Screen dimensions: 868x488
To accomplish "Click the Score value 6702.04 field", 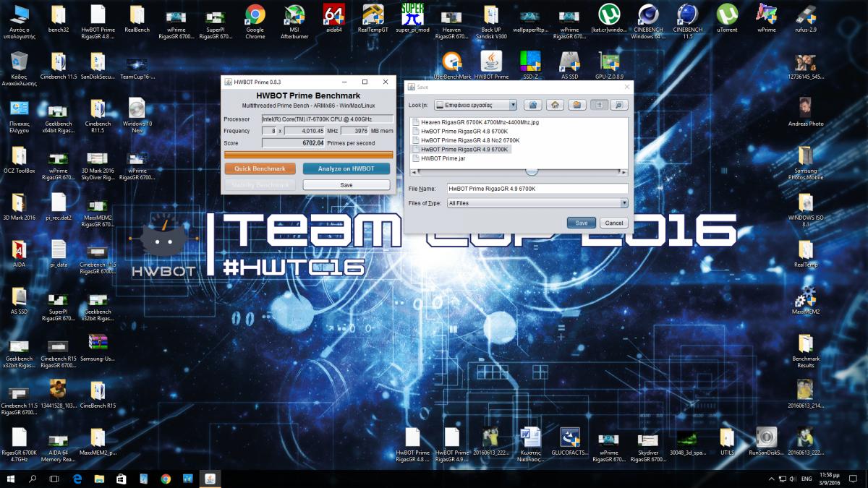I will tap(293, 142).
